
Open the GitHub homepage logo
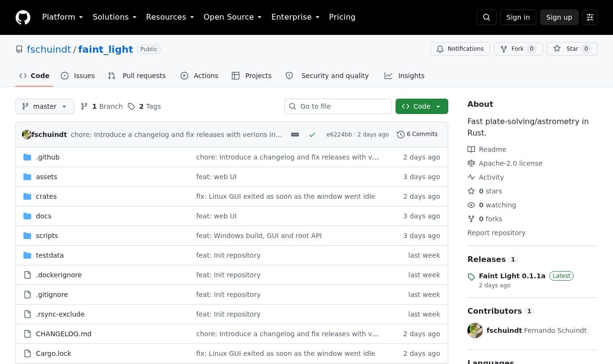(x=23, y=17)
